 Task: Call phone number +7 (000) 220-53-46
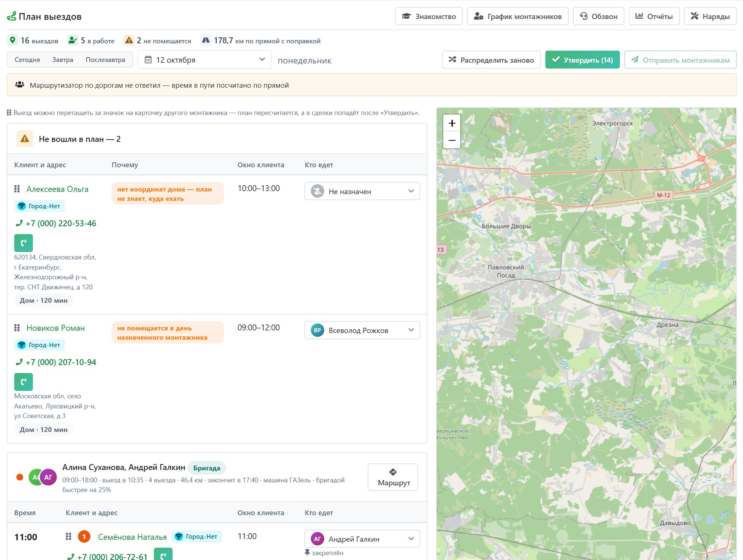pos(61,223)
